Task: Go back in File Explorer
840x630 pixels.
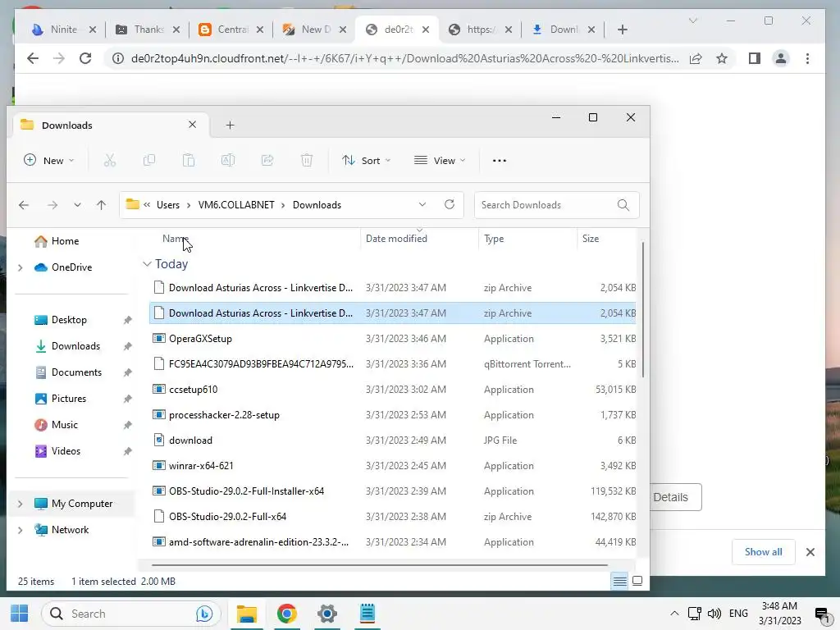Action: pos(24,204)
